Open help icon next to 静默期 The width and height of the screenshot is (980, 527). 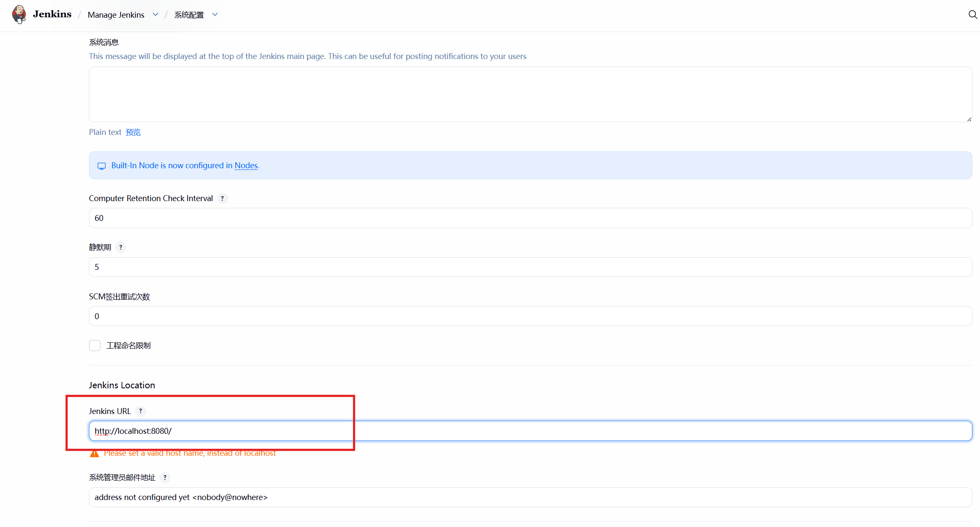tap(121, 247)
